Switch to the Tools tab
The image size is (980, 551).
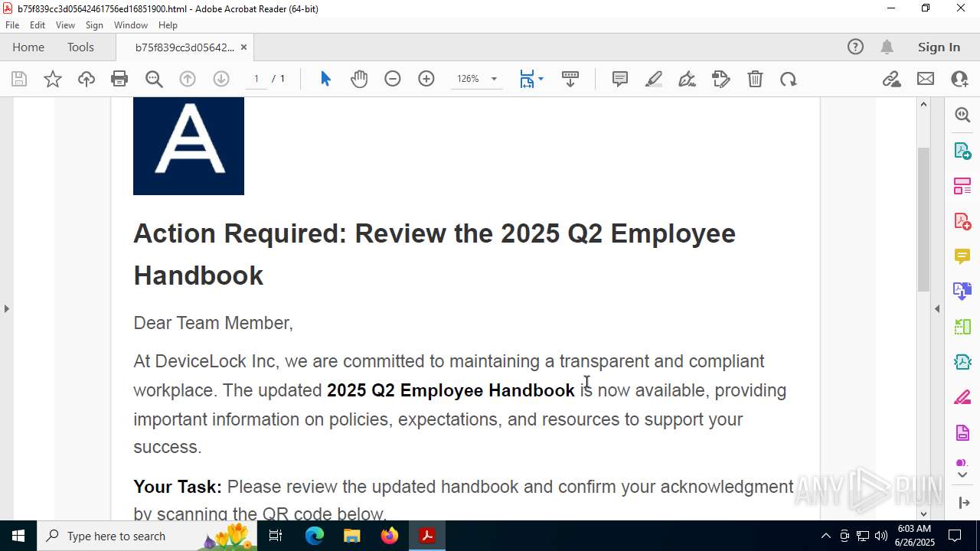80,47
